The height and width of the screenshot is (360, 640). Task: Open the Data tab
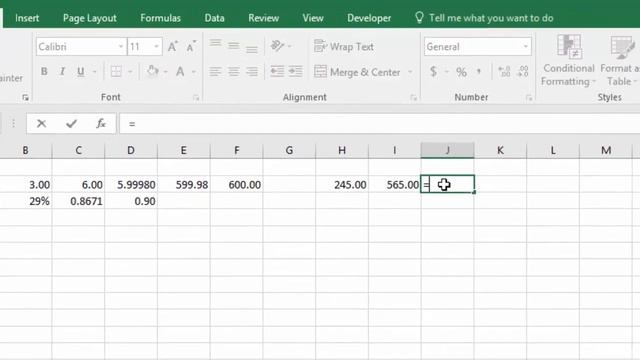214,18
